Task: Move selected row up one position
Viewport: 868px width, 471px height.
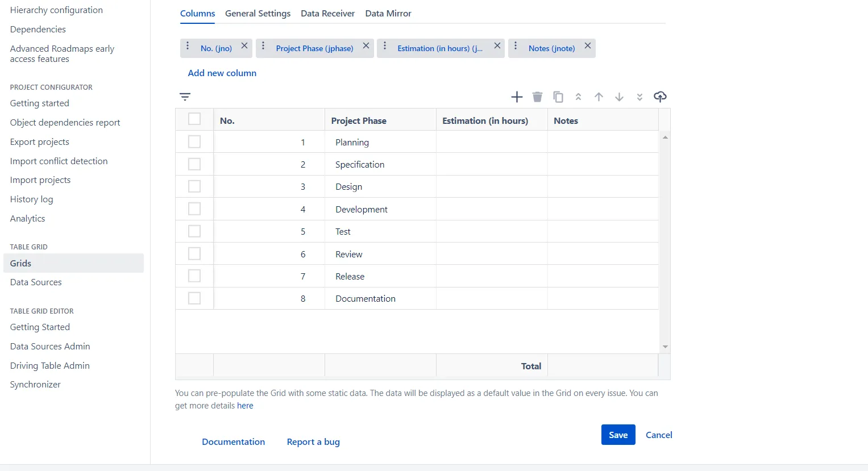Action: (x=599, y=97)
